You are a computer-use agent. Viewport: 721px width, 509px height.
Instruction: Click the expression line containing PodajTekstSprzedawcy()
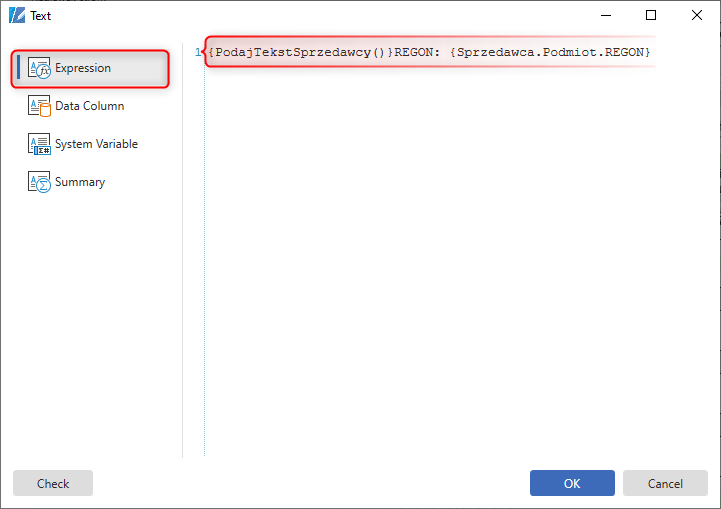click(429, 52)
